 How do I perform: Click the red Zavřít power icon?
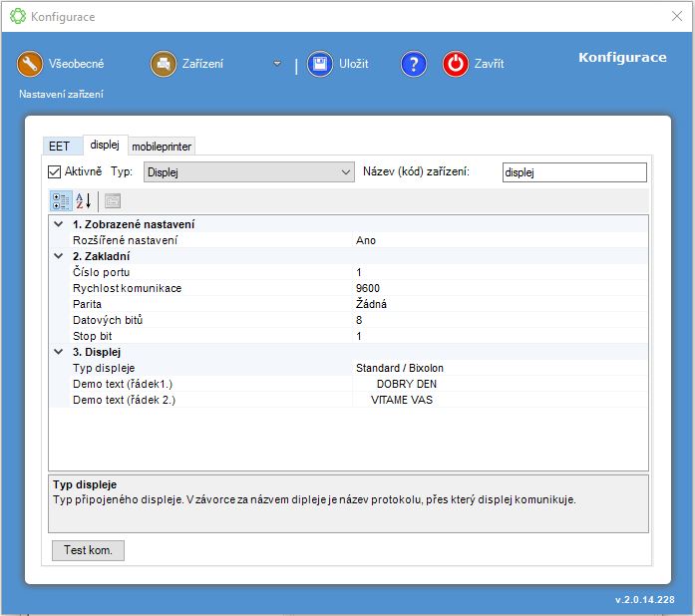pos(456,64)
